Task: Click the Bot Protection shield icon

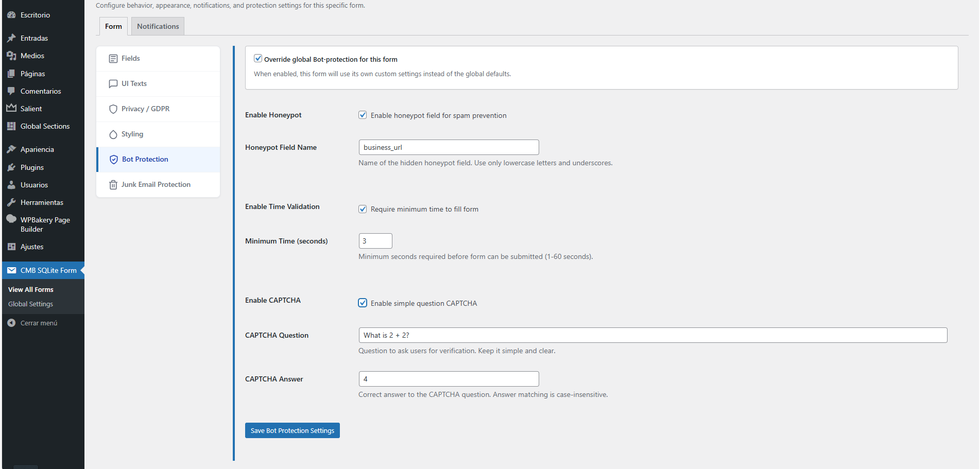Action: pos(114,159)
